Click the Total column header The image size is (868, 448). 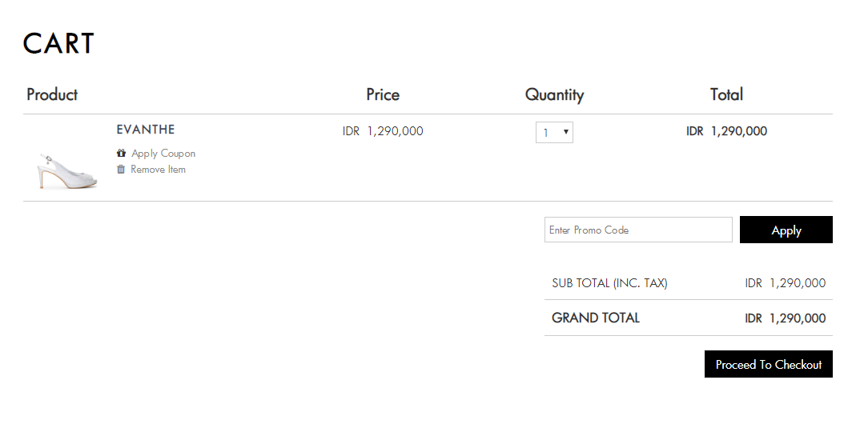[726, 94]
